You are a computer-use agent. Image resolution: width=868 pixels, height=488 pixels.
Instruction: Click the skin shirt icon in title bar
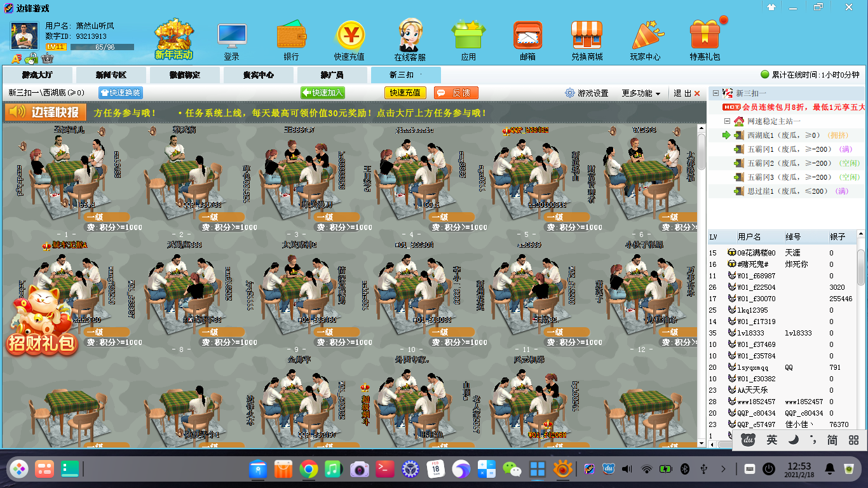click(771, 7)
